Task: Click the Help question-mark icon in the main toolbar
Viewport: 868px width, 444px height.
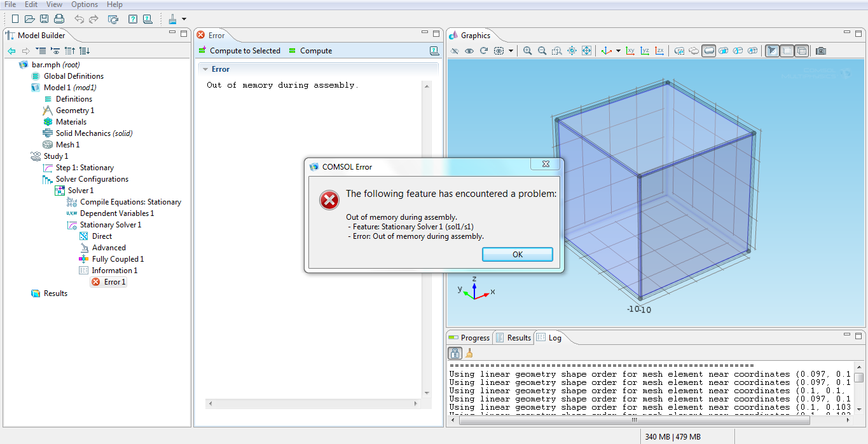Action: (133, 19)
